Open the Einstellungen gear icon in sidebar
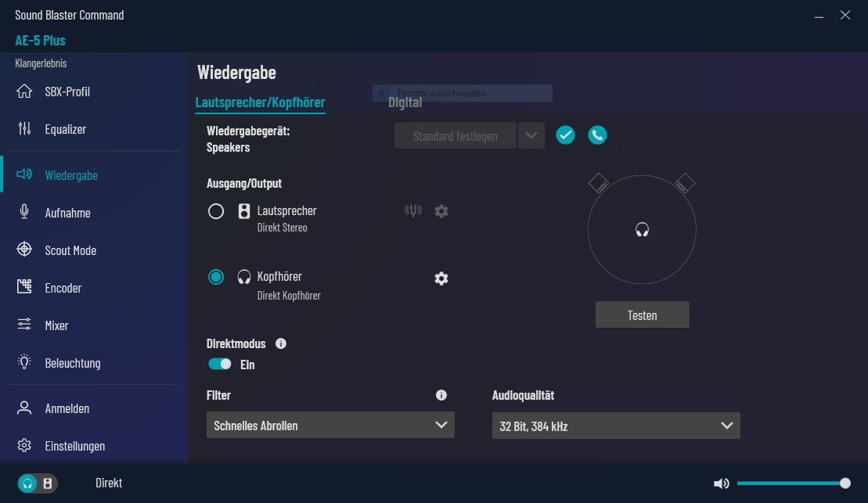 (x=24, y=445)
